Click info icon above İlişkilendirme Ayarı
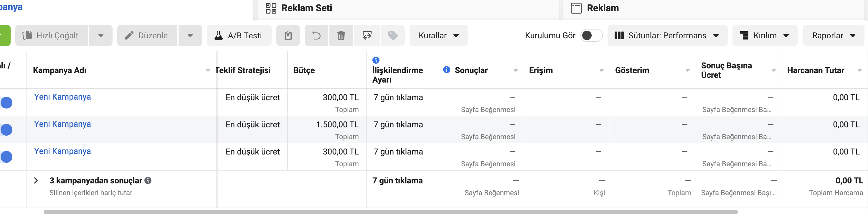This screenshot has height=217, width=868. (x=376, y=60)
